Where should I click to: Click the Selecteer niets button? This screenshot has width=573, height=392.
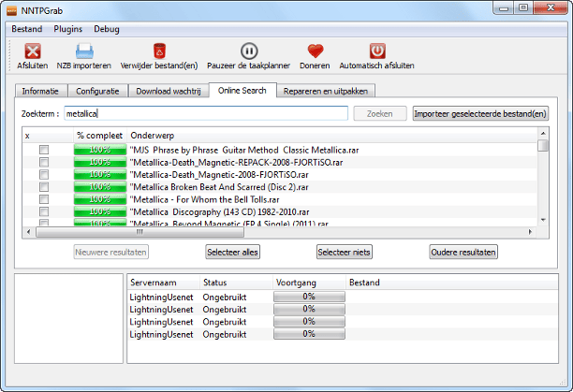(x=345, y=253)
